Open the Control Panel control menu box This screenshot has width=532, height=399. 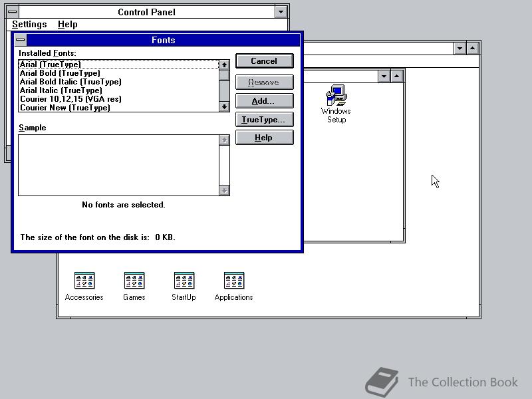tap(13, 12)
